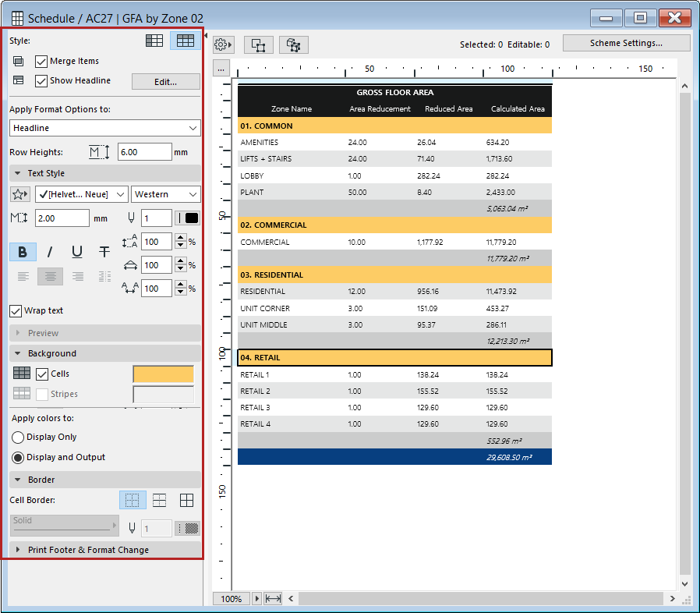Image resolution: width=700 pixels, height=613 pixels.
Task: Click the Scheme Settings button
Action: coord(626,44)
